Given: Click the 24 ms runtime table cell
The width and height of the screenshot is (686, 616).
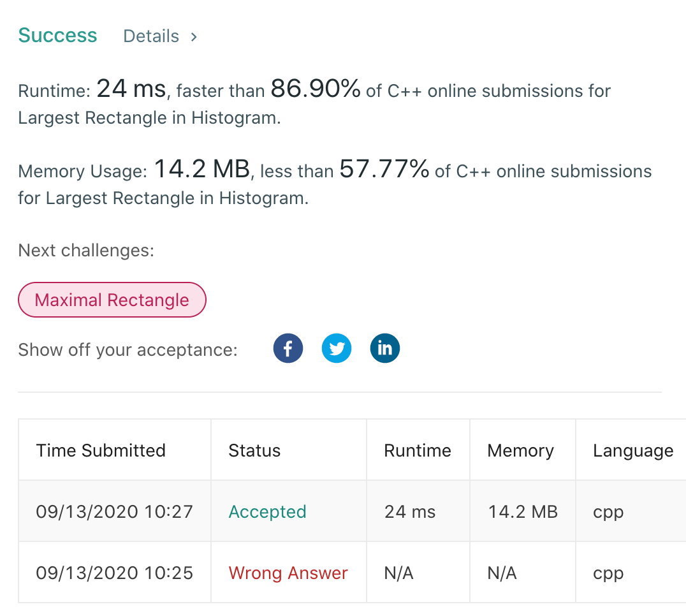Looking at the screenshot, I should pos(410,511).
